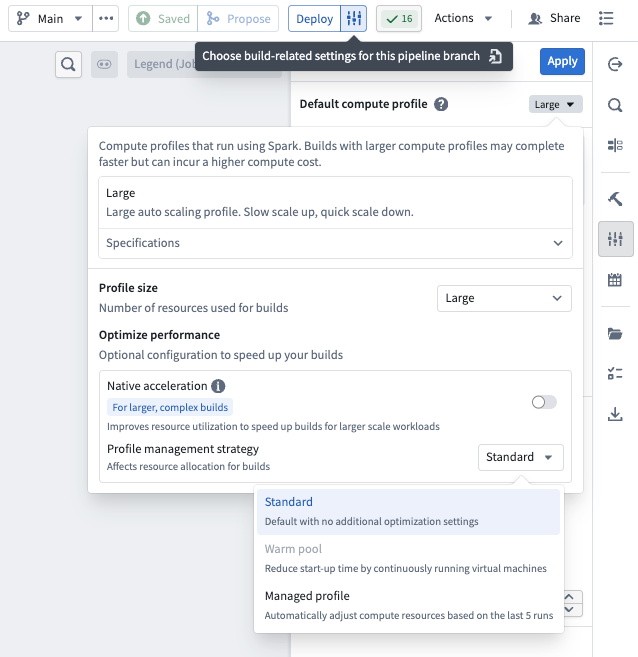Screen dimensions: 638x657
Task: Open the build hammer icon in right sidebar
Action: 615,199
